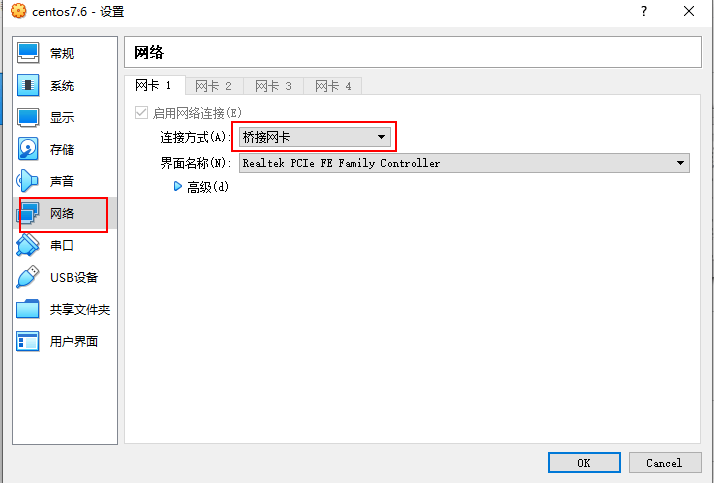Open the 共享文件夹 shared folder icon

coord(28,309)
